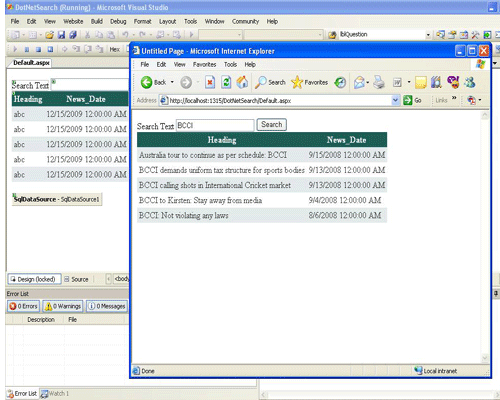The width and height of the screenshot is (500, 400).
Task: Click the Back arrow icon in Internet Explorer
Action: 146,82
